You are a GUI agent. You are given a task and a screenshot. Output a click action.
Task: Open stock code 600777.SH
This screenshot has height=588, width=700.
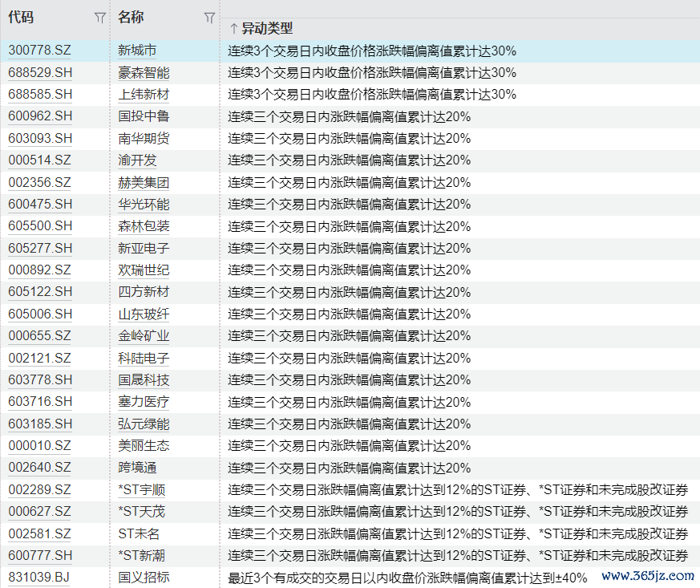pyautogui.click(x=40, y=555)
